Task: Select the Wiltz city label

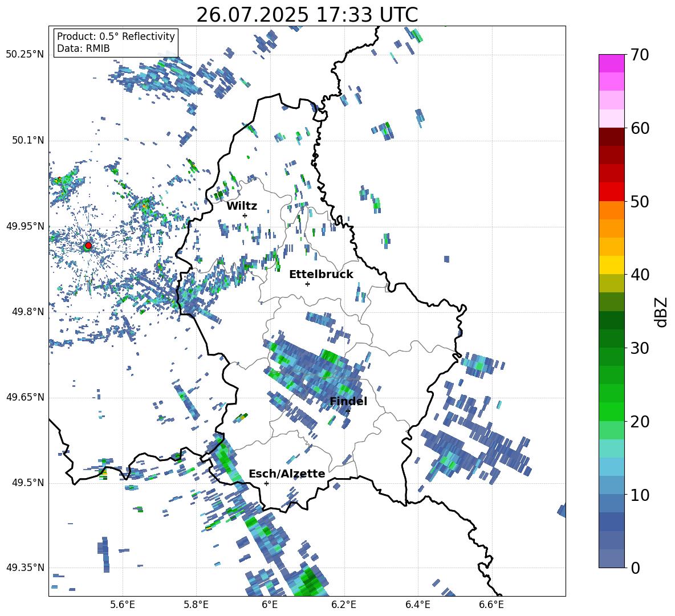Action: click(x=242, y=206)
